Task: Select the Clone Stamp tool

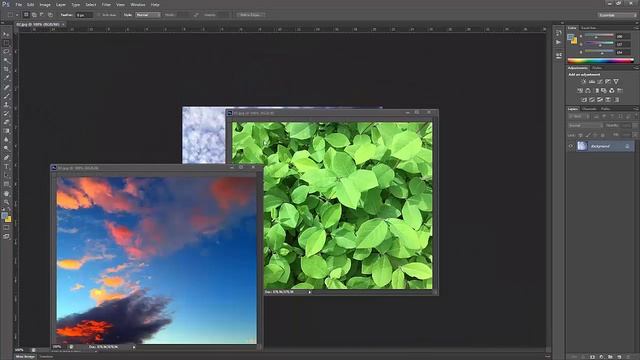Action: coord(6,104)
